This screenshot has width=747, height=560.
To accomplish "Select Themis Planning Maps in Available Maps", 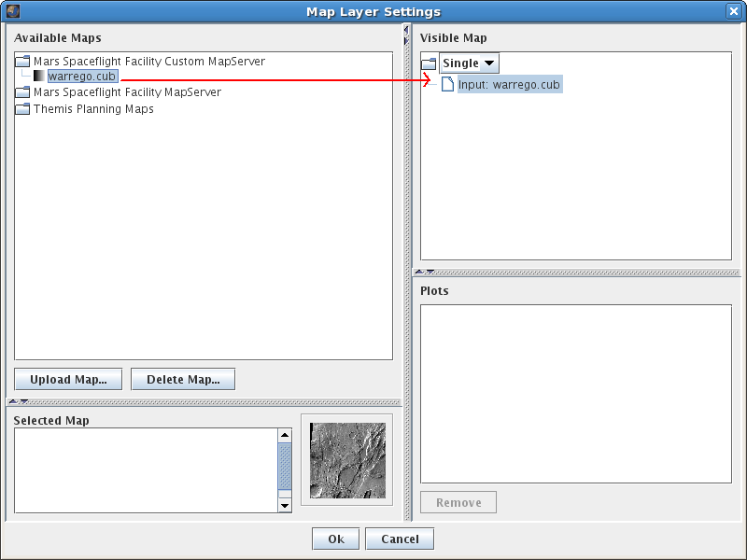I will tap(92, 108).
